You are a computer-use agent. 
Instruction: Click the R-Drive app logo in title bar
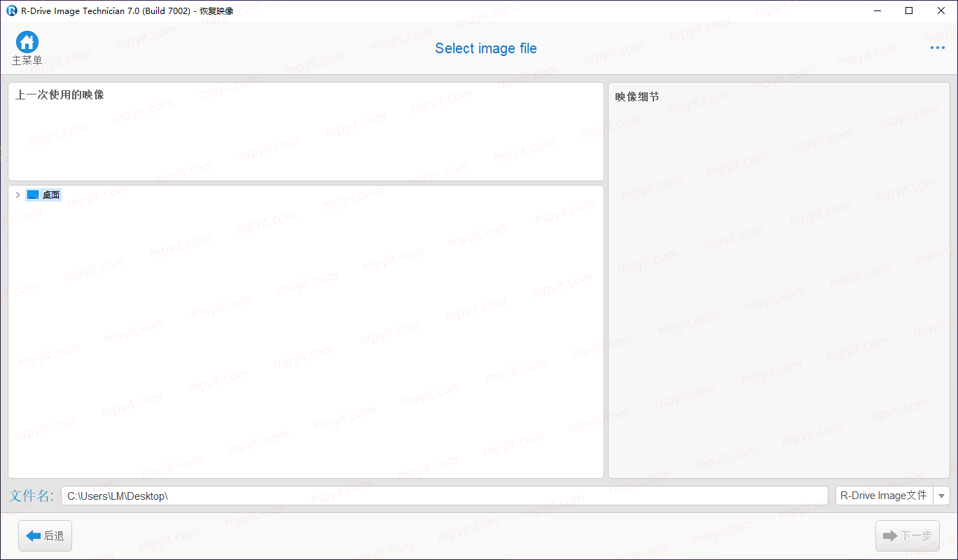pyautogui.click(x=11, y=10)
